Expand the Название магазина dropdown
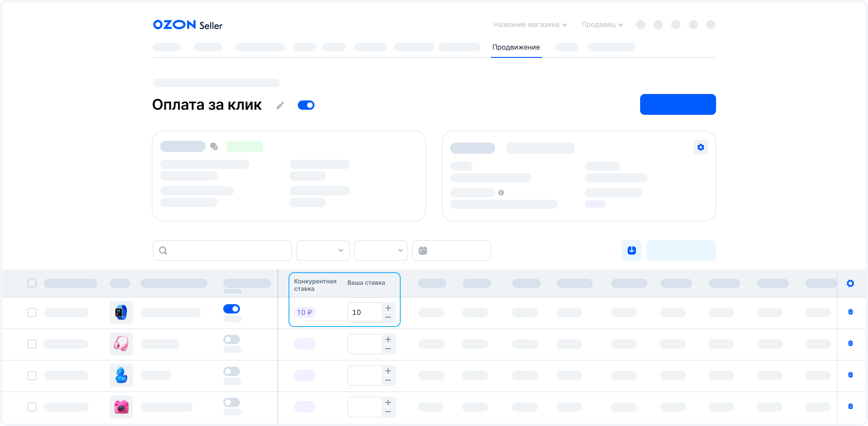This screenshot has width=868, height=426. pyautogui.click(x=530, y=25)
